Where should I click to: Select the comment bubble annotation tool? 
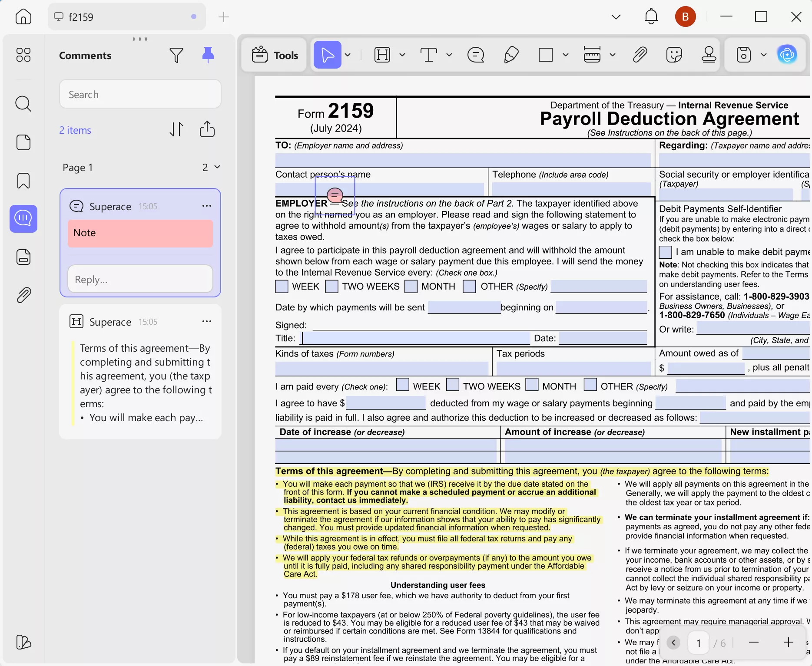point(476,55)
